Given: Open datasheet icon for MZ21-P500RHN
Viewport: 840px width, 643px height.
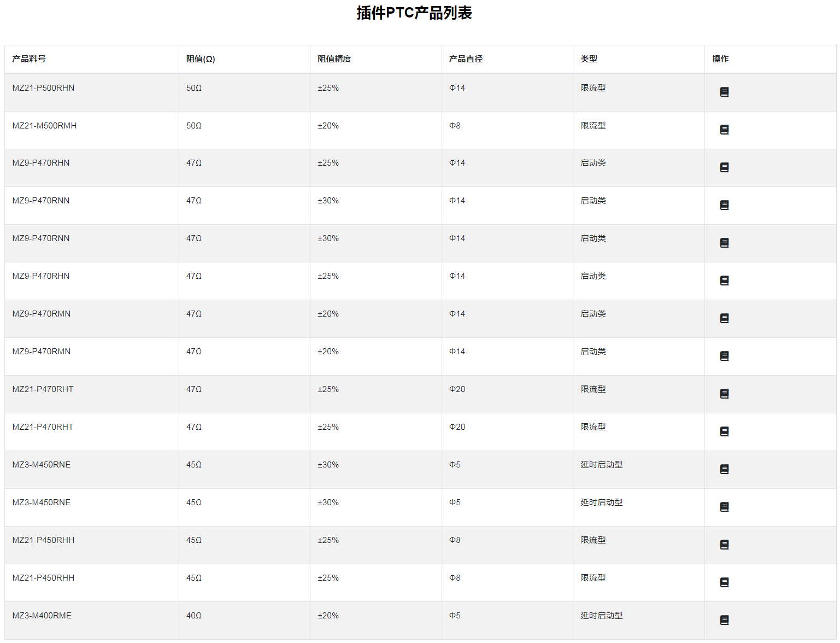Looking at the screenshot, I should (x=724, y=92).
